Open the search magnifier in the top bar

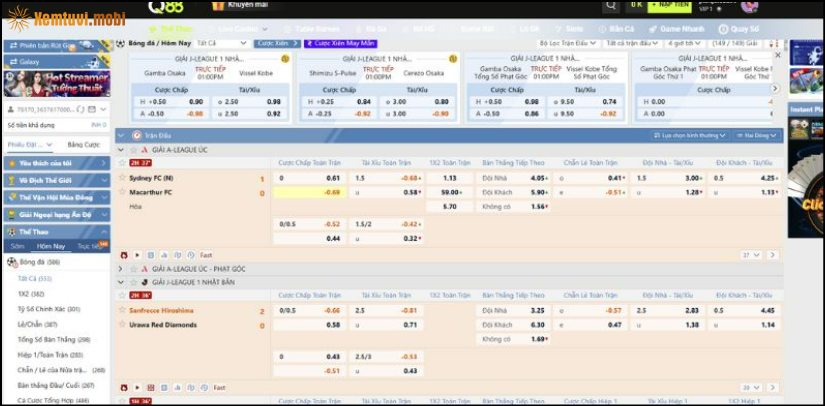610,5
